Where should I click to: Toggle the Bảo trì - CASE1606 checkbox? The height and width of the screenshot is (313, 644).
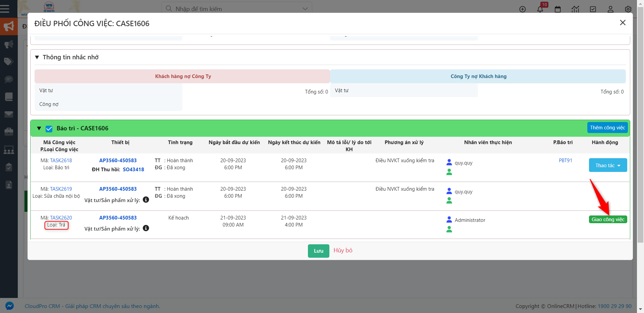tap(49, 129)
